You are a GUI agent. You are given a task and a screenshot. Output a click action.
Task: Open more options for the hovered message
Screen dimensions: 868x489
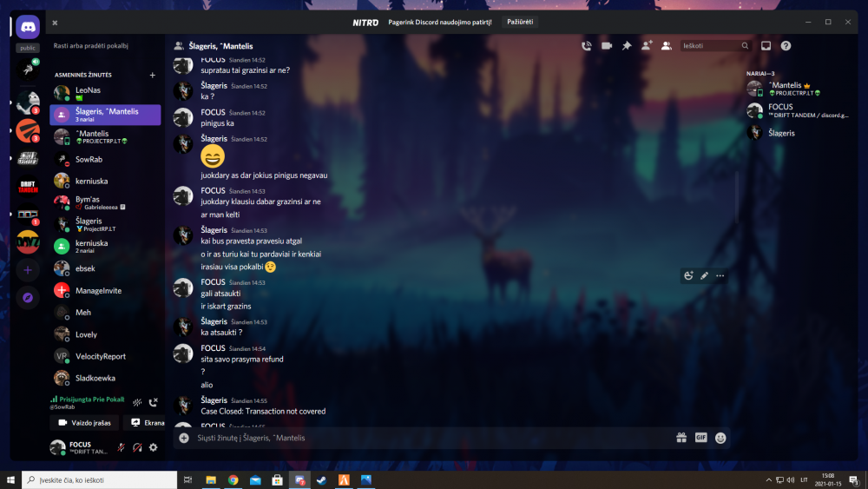pyautogui.click(x=720, y=276)
